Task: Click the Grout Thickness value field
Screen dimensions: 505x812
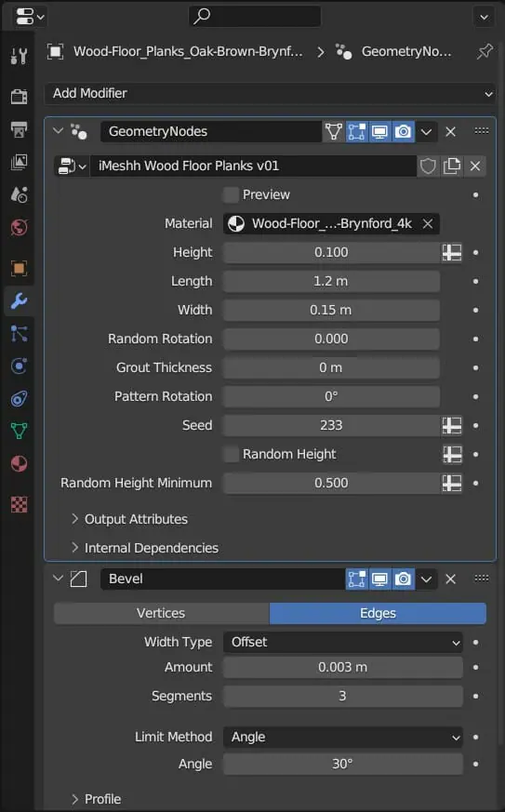Action: tap(331, 367)
